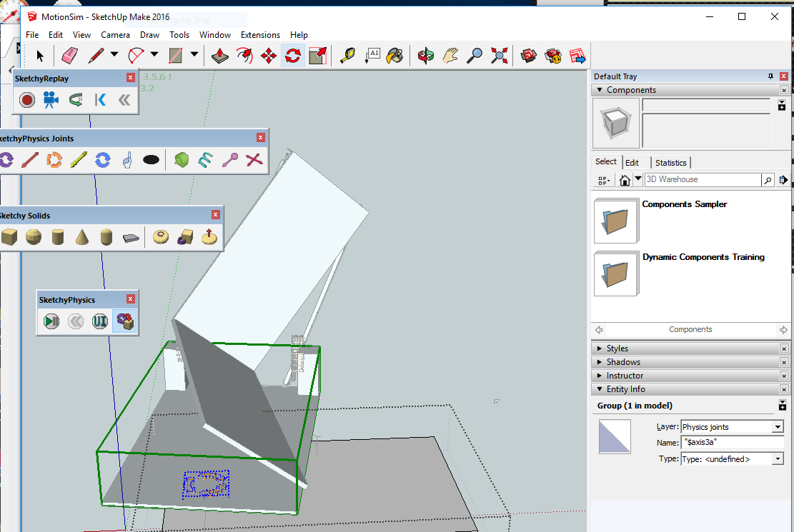Open the File menu
The height and width of the screenshot is (532, 794).
click(x=32, y=35)
